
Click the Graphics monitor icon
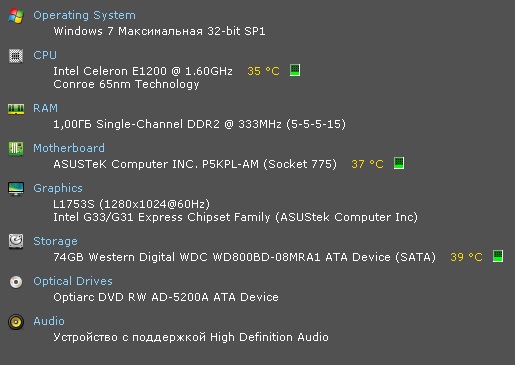pos(16,189)
